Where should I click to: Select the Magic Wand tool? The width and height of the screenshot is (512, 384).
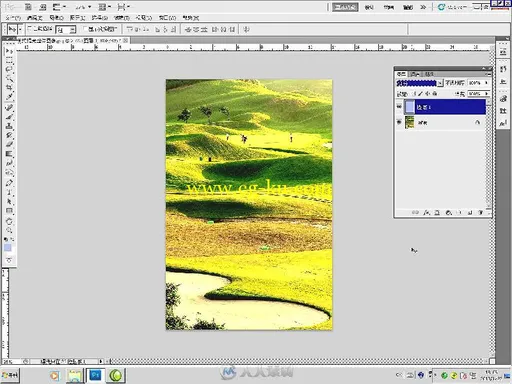point(9,78)
